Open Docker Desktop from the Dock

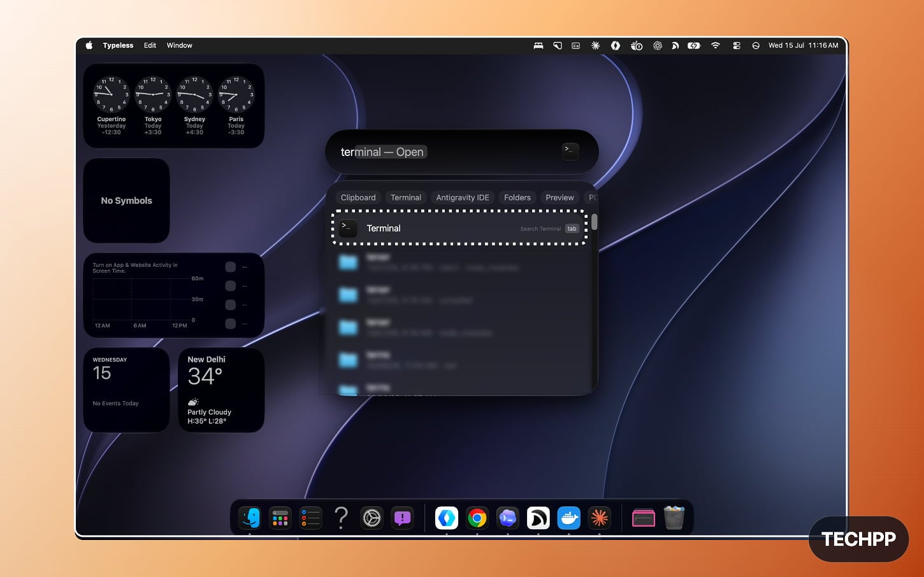pyautogui.click(x=568, y=518)
